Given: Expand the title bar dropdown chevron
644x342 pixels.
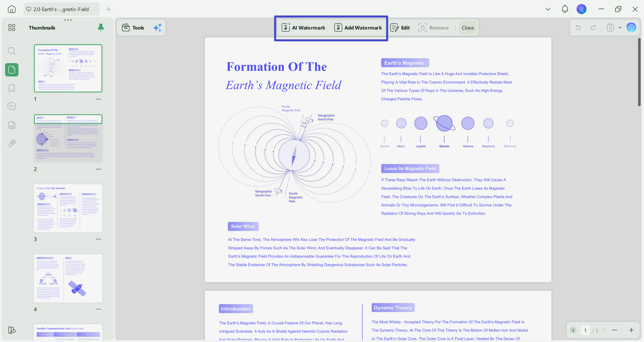Looking at the screenshot, I should [548, 9].
